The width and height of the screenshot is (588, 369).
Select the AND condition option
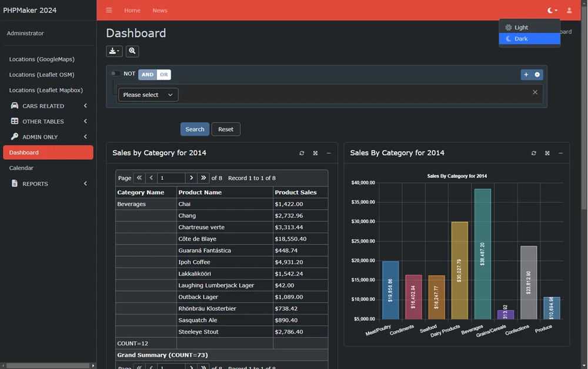tap(148, 75)
